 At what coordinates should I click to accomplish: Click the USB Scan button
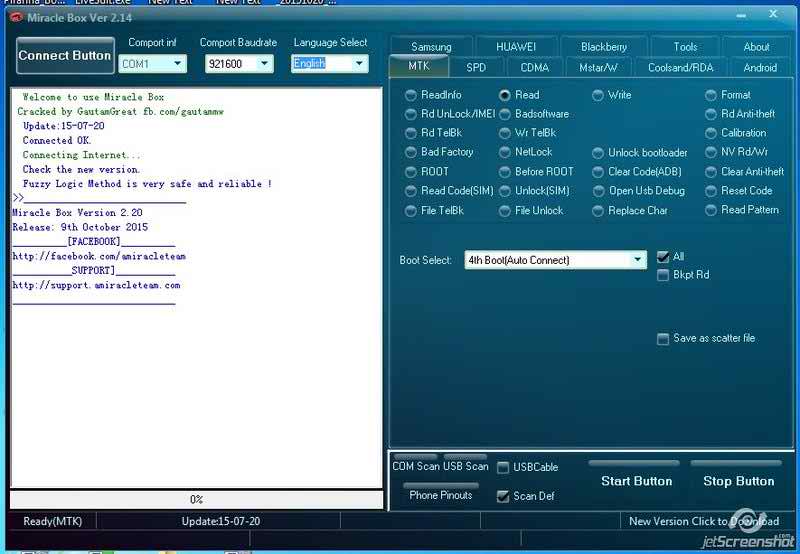point(465,466)
